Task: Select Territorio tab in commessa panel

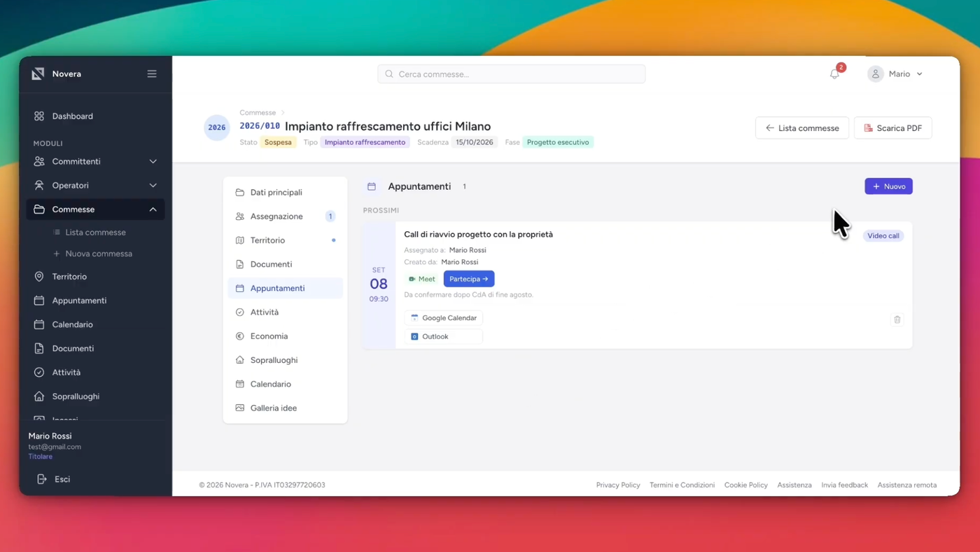Action: [285, 240]
